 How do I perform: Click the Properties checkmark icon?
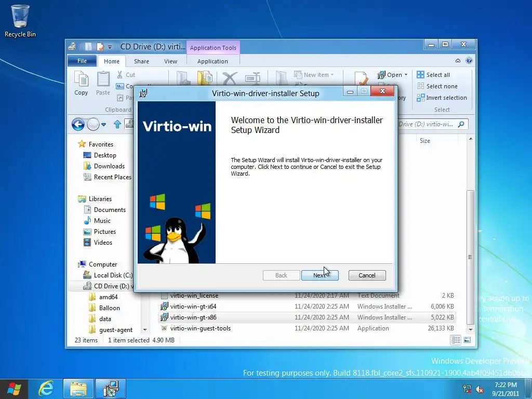coord(361,79)
